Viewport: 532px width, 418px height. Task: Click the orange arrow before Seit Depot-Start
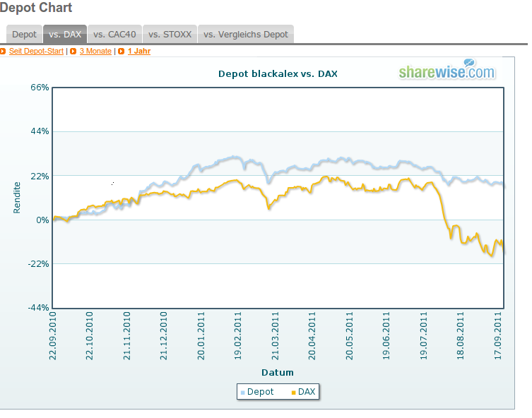click(x=3, y=51)
